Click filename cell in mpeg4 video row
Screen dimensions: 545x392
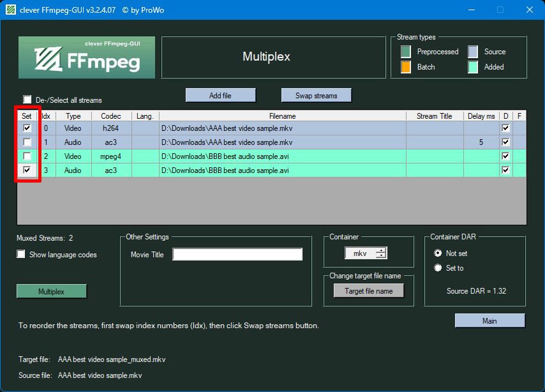pyautogui.click(x=283, y=156)
